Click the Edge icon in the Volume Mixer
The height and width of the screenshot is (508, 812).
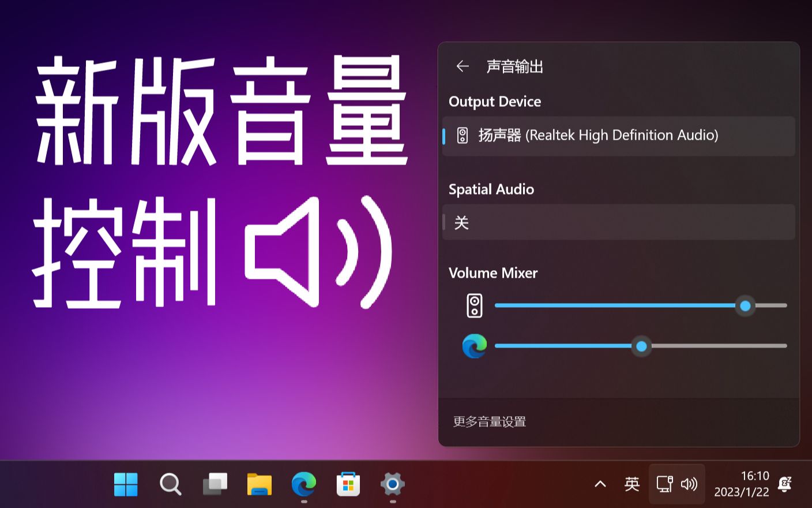474,346
